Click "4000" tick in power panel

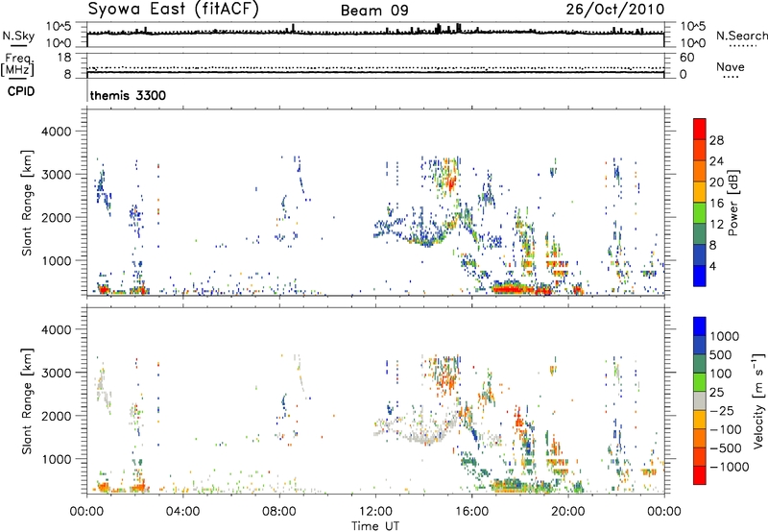(x=57, y=132)
